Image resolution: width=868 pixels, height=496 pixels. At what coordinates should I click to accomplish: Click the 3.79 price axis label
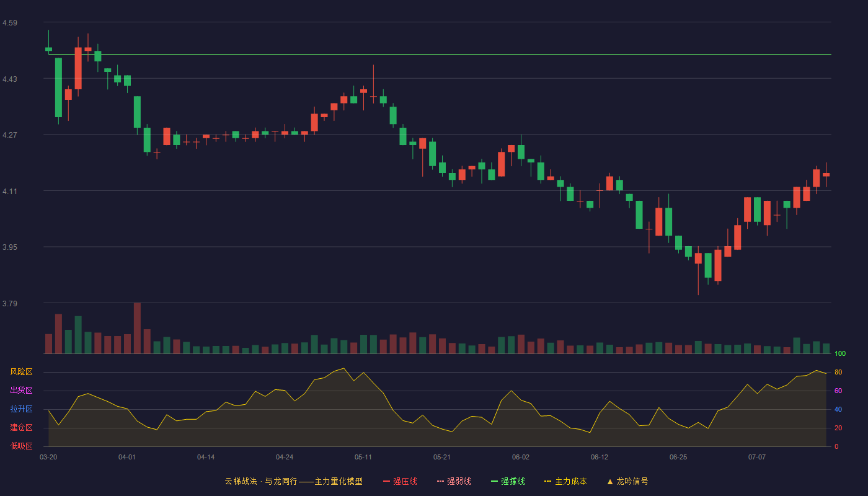tap(10, 304)
